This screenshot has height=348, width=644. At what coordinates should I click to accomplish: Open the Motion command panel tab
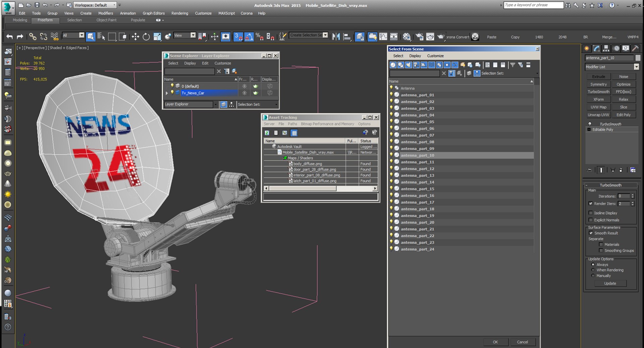[x=616, y=48]
